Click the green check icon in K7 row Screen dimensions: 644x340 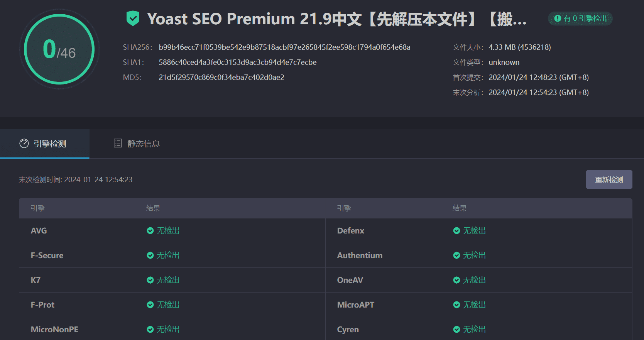150,280
